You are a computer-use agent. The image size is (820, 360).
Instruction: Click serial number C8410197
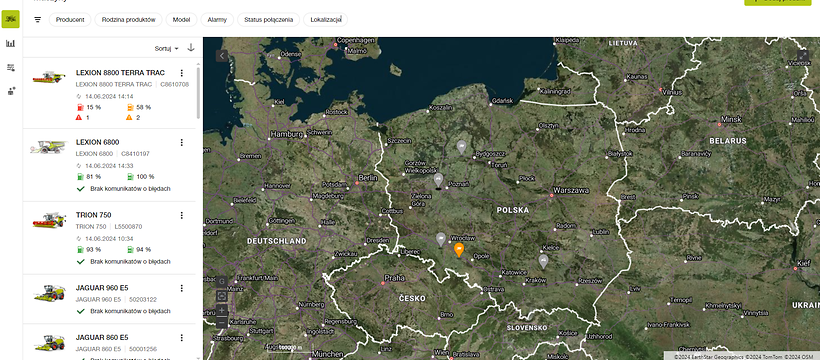pos(135,154)
